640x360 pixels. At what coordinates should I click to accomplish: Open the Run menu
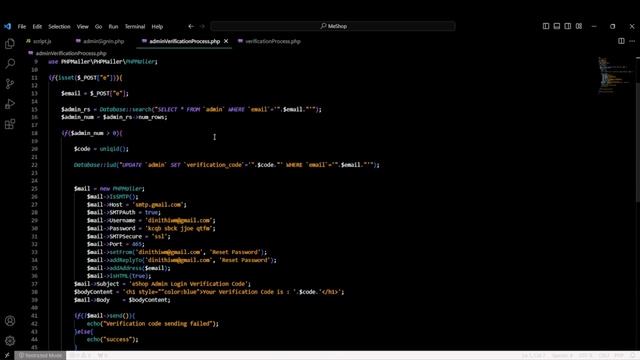113,27
